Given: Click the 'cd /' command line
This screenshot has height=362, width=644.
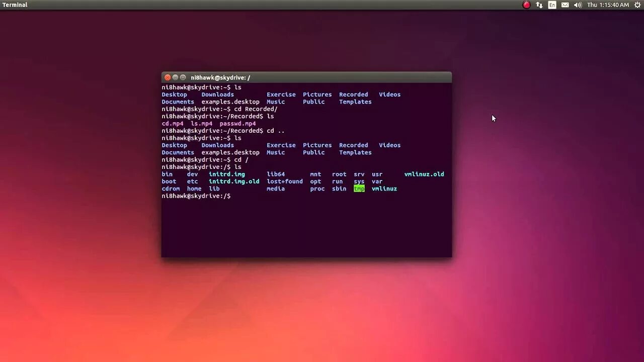Looking at the screenshot, I should 205,160.
